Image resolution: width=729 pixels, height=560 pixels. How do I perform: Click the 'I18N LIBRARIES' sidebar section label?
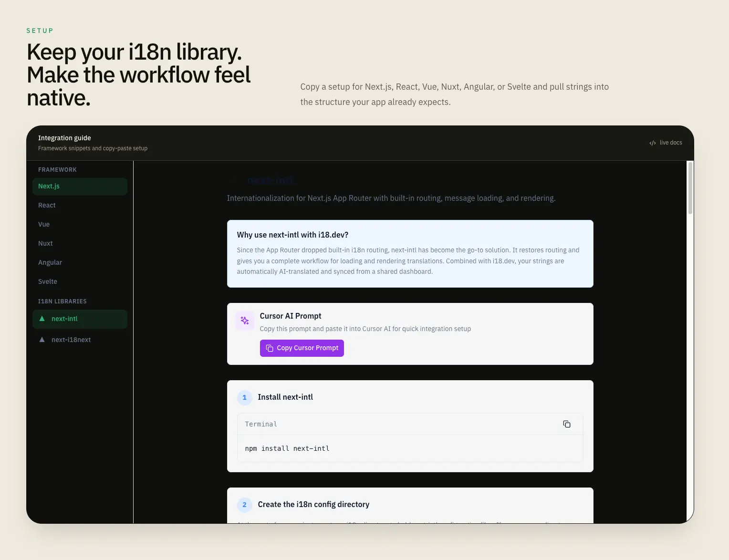[62, 301]
